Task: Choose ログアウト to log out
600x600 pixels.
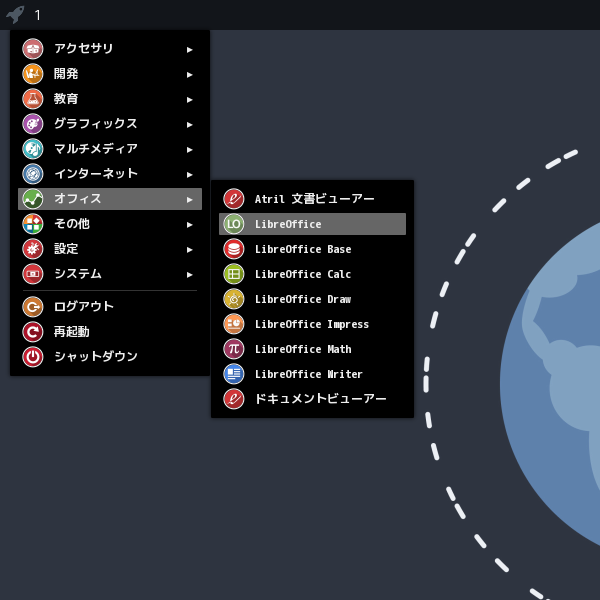Action: (x=110, y=307)
